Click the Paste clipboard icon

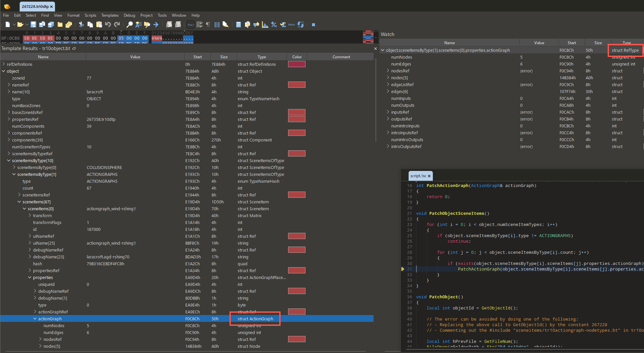pyautogui.click(x=99, y=25)
